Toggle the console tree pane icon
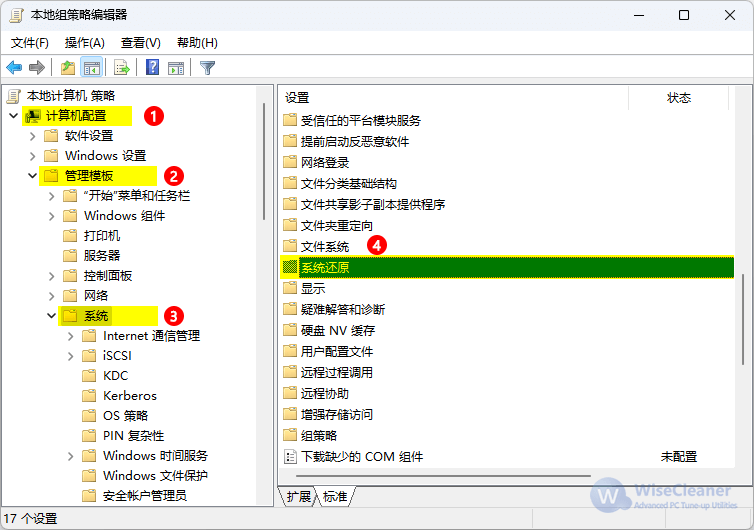 tap(91, 68)
